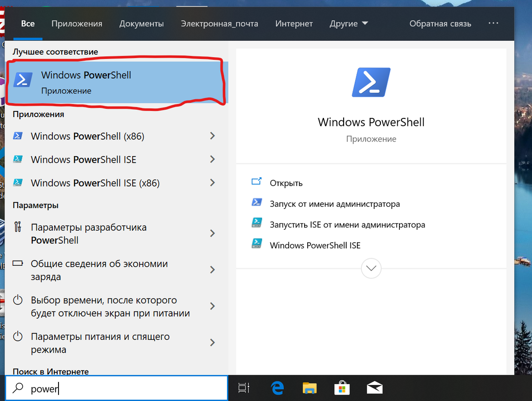Click the large PowerShell icon in preview pane
The image size is (532, 401).
coord(371,83)
